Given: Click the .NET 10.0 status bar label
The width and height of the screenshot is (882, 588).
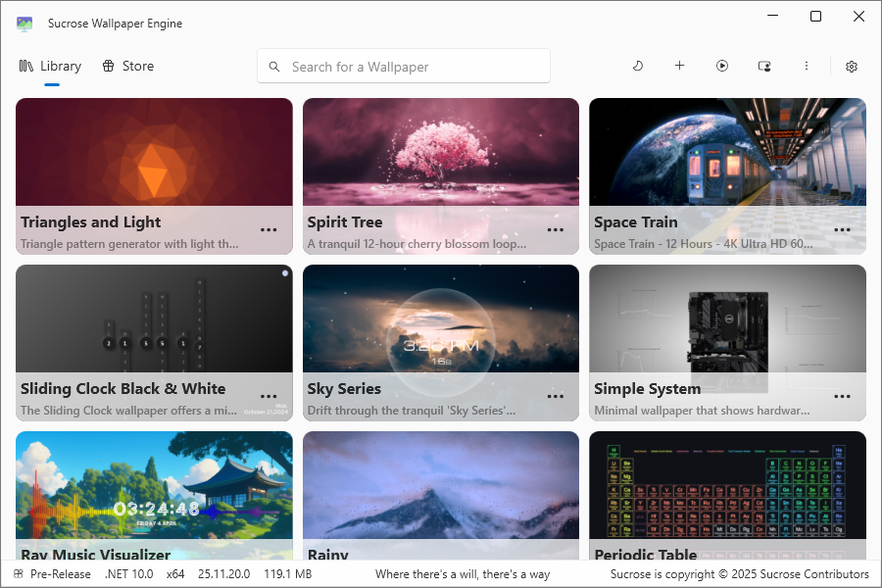Looking at the screenshot, I should [128, 573].
